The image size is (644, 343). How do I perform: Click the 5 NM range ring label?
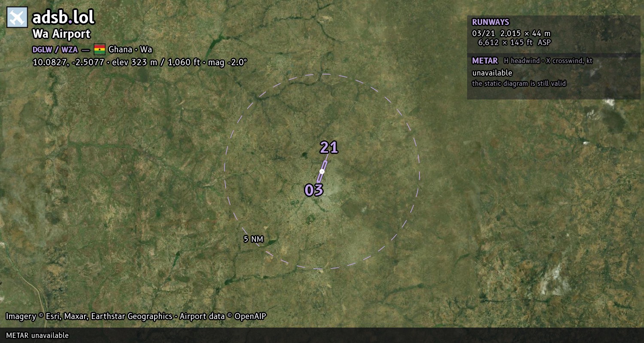coord(253,239)
